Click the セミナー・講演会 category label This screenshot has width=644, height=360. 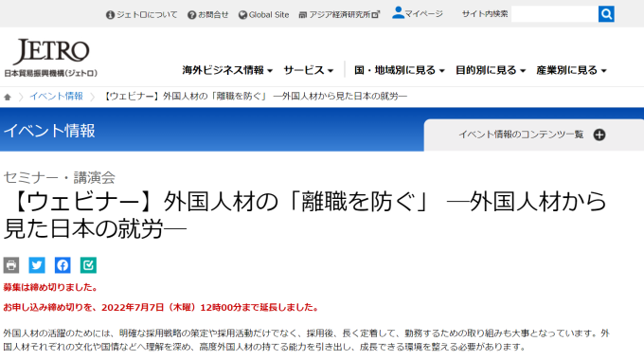point(60,177)
